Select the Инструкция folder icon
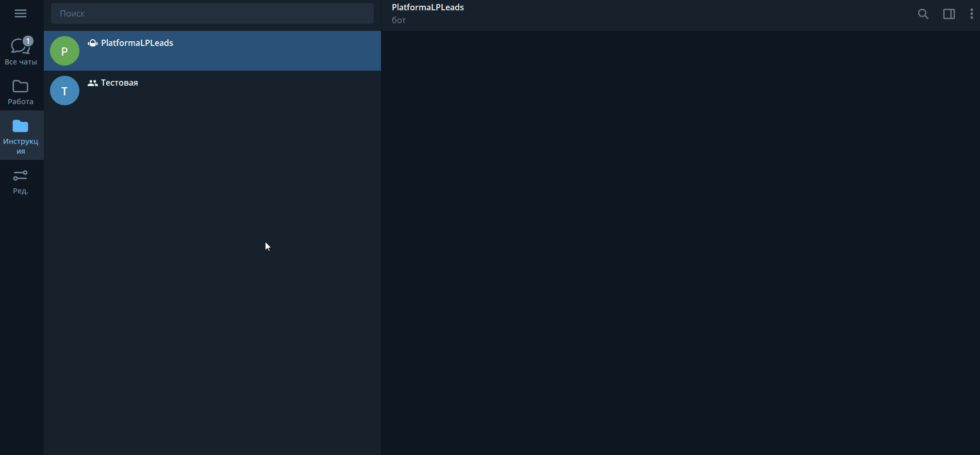 pyautogui.click(x=21, y=126)
